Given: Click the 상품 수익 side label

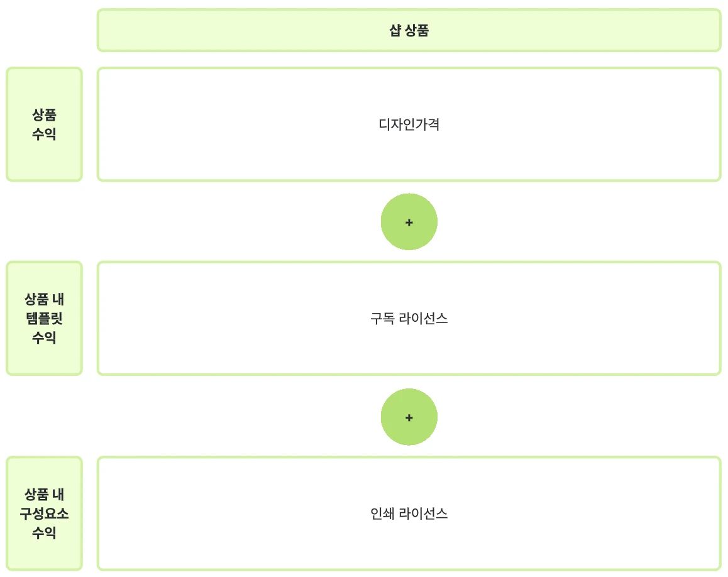Looking at the screenshot, I should pos(44,124).
